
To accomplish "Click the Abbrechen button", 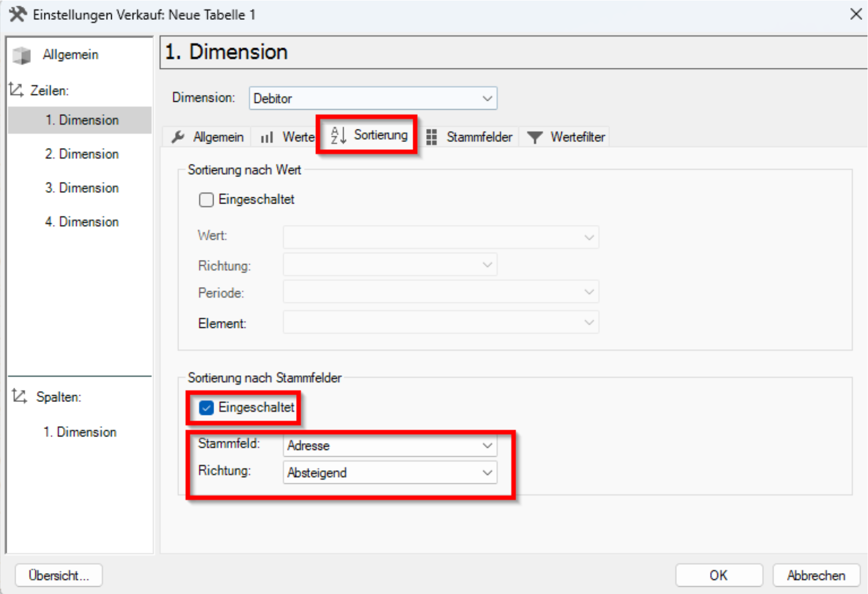I will 816,575.
